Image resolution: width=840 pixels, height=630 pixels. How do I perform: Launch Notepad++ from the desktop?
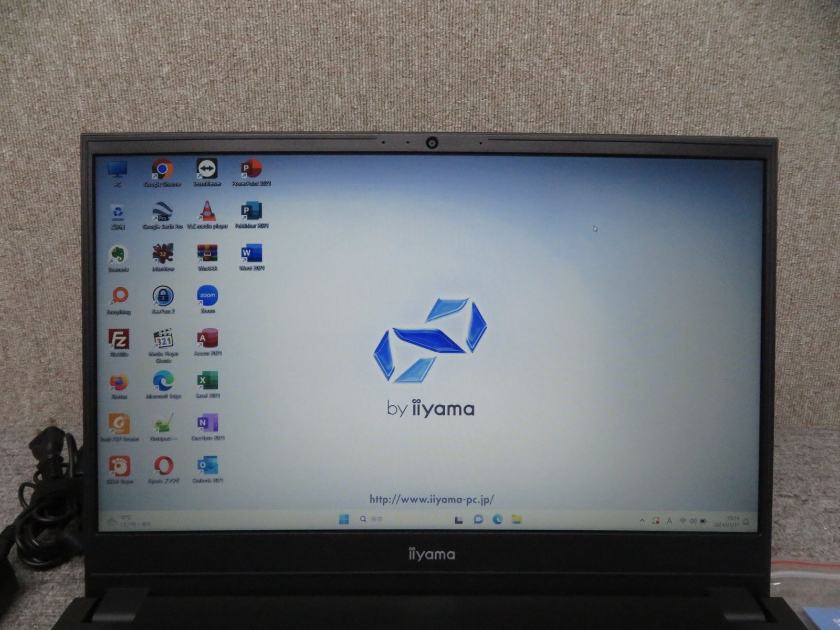tap(163, 427)
